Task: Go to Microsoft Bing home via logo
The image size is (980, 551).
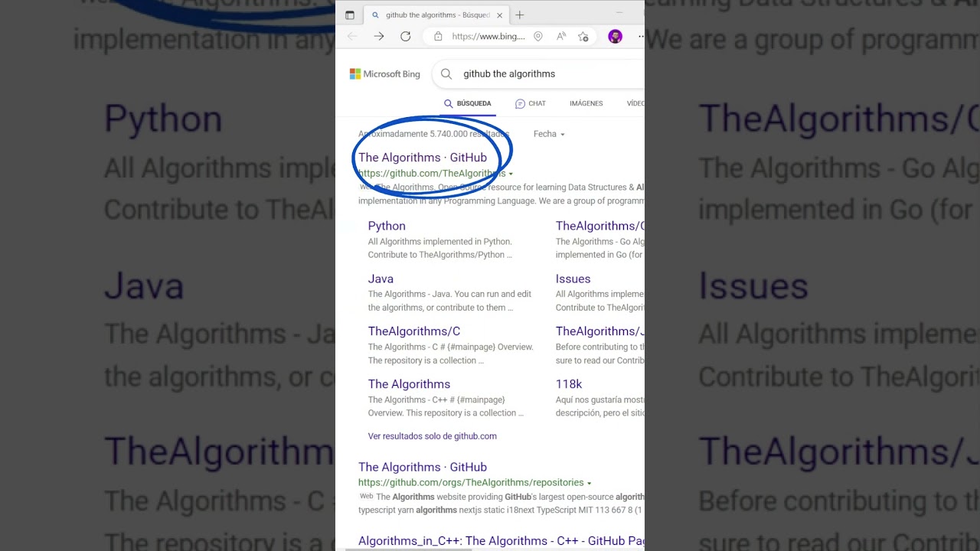Action: 385,74
